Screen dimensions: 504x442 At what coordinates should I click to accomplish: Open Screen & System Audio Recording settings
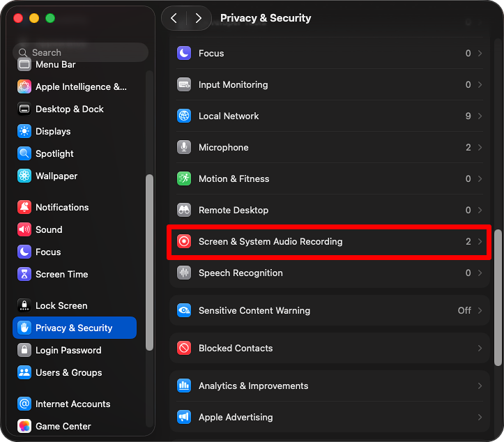tap(329, 241)
